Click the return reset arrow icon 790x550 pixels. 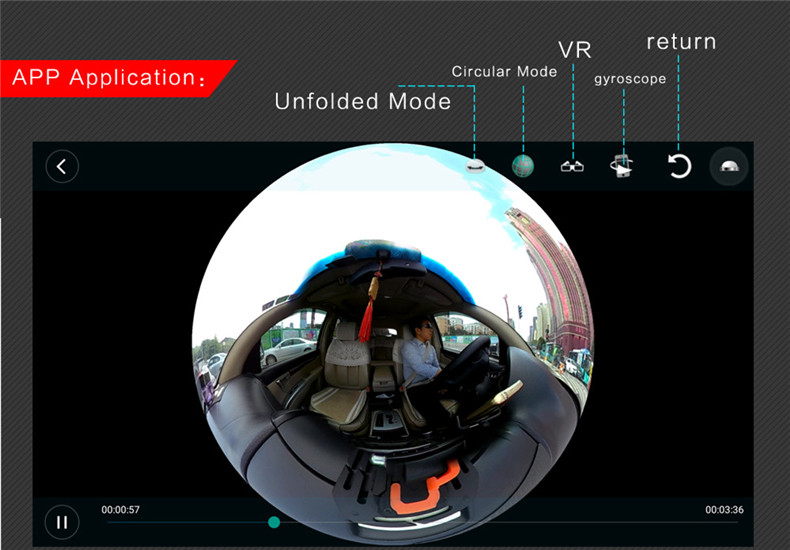pyautogui.click(x=679, y=166)
